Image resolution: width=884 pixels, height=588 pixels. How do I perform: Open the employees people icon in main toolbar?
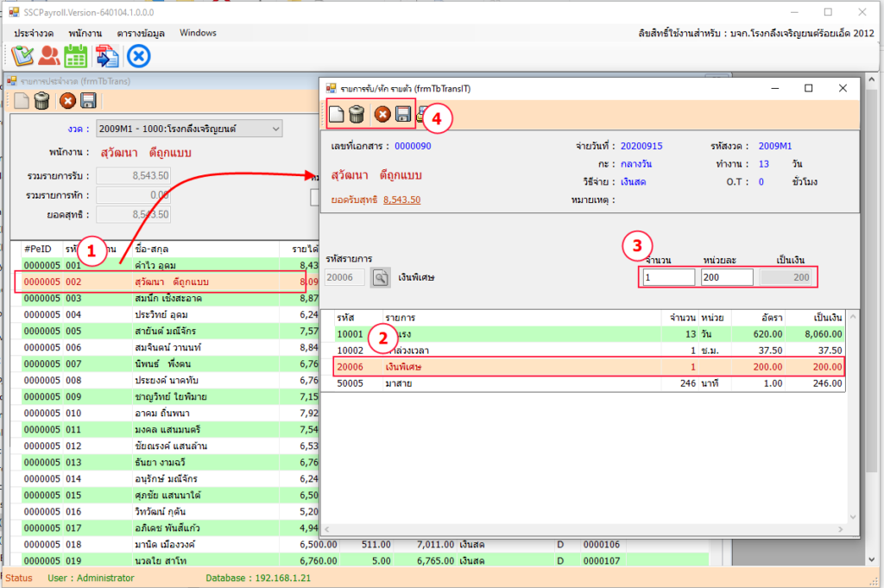point(49,56)
